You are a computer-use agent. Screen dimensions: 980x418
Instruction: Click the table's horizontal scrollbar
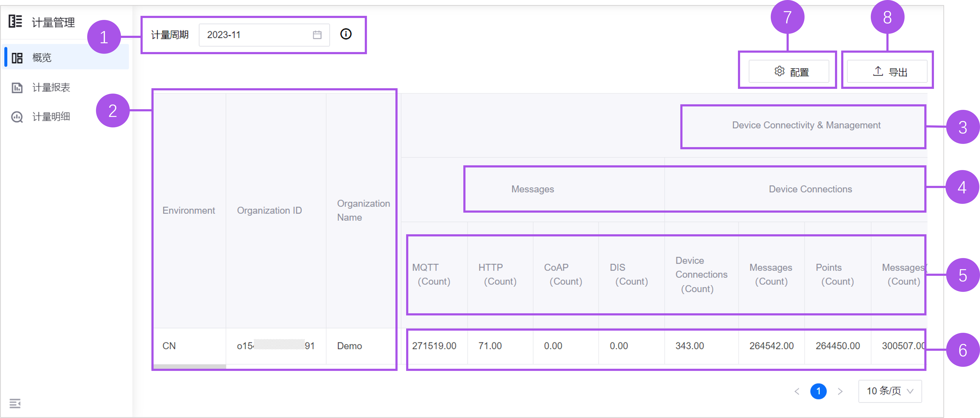tap(189, 367)
